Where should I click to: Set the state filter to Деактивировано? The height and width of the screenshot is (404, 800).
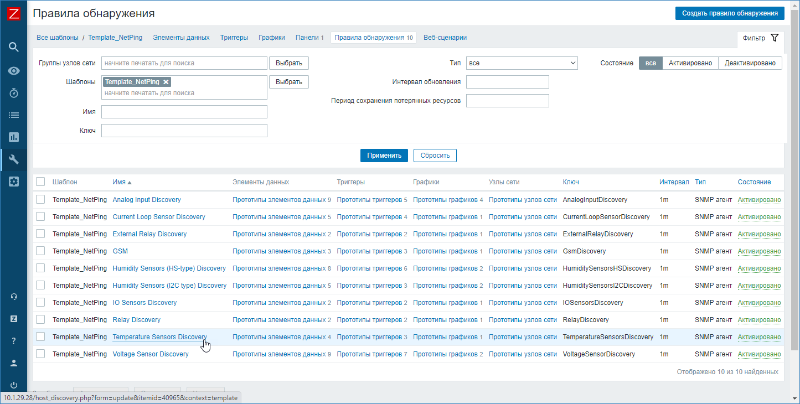click(749, 63)
